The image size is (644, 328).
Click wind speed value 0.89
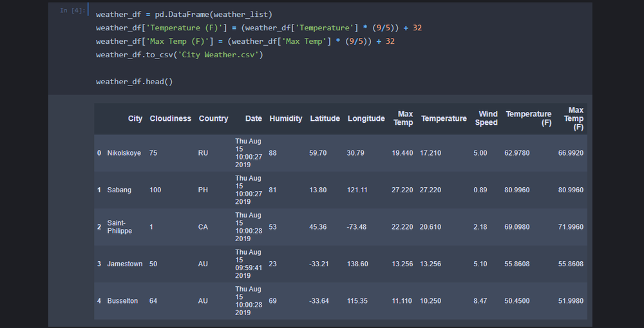tap(480, 190)
